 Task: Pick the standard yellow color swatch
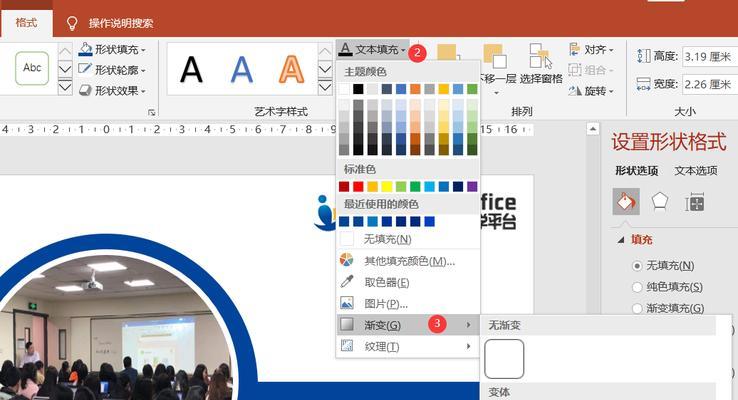387,186
